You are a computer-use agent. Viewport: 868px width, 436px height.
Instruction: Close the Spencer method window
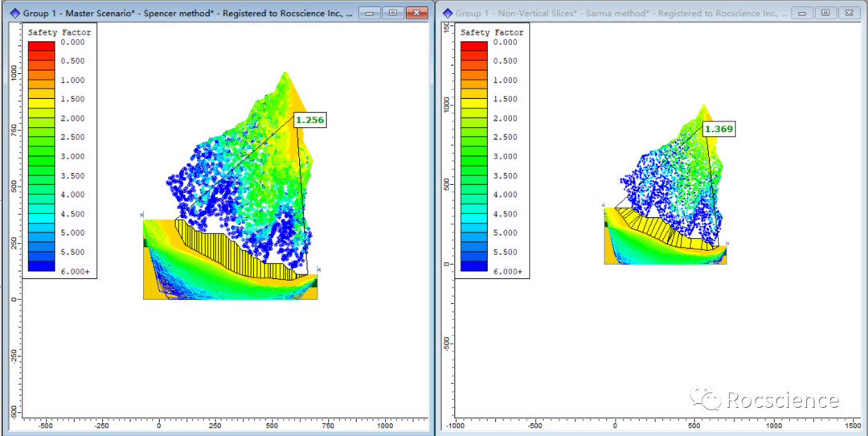pos(416,13)
